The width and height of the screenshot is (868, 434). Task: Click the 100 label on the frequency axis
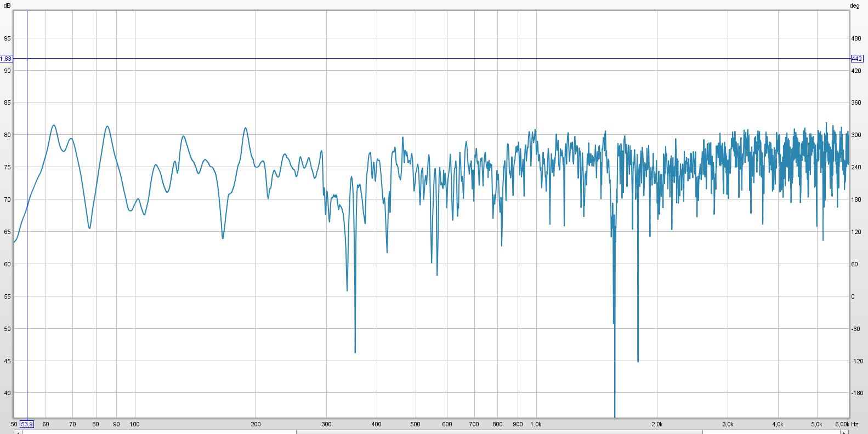pyautogui.click(x=134, y=424)
